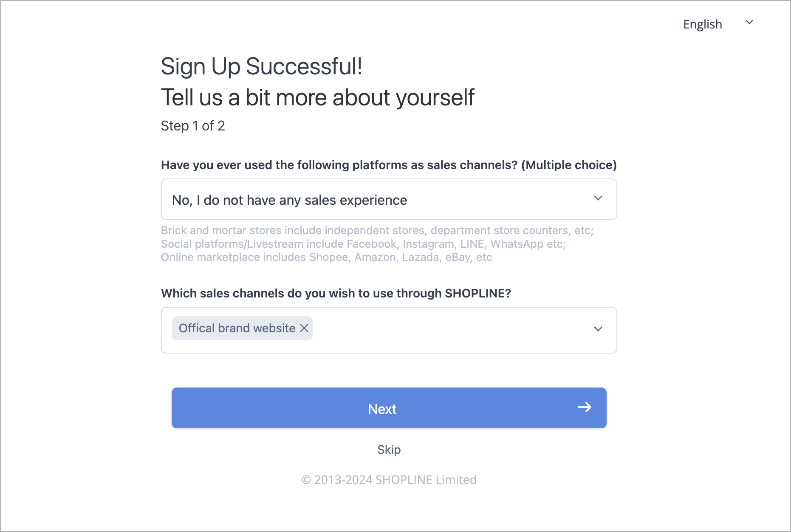The height and width of the screenshot is (532, 791).
Task: Click 'Tell us a bit more' heading
Action: click(x=317, y=97)
